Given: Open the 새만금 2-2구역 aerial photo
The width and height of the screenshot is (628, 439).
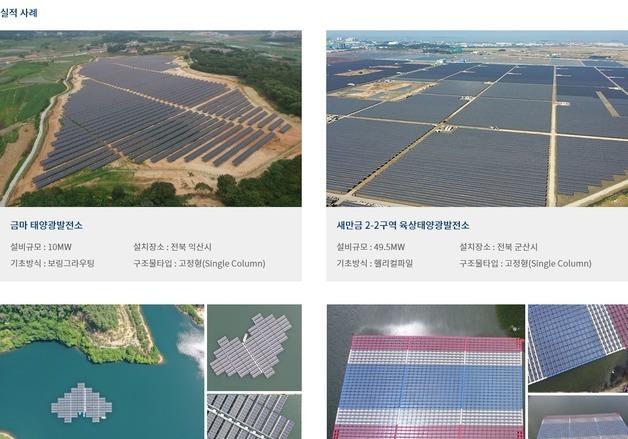Looking at the screenshot, I should pos(477,119).
